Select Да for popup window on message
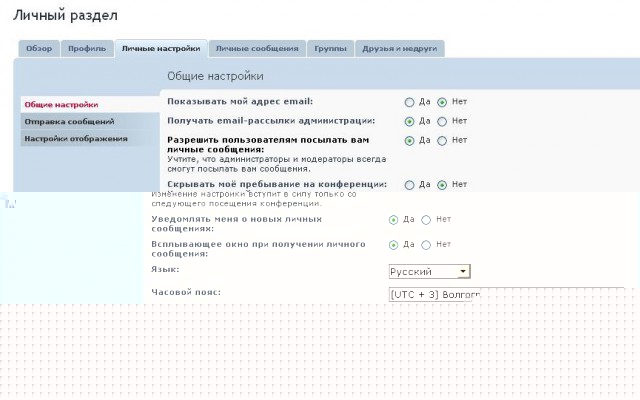 [393, 245]
